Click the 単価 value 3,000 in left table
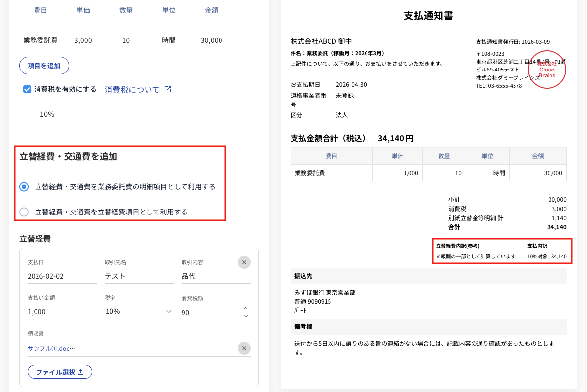 point(83,40)
